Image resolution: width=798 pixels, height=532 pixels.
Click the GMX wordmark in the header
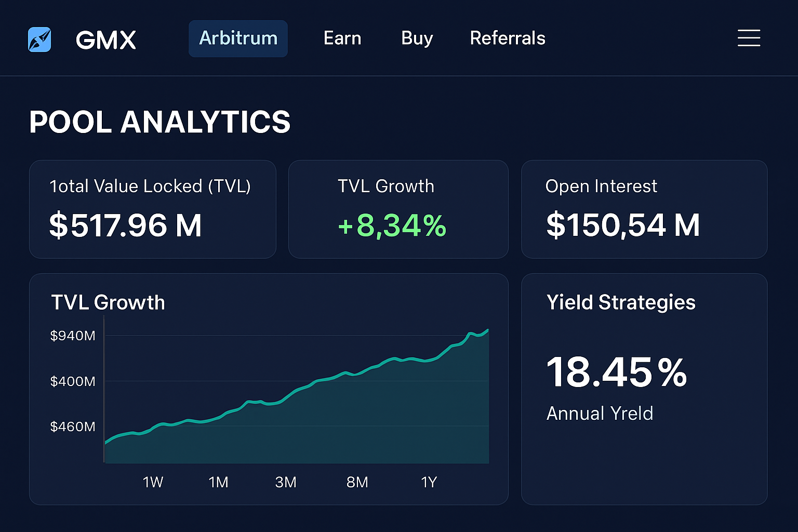point(105,38)
